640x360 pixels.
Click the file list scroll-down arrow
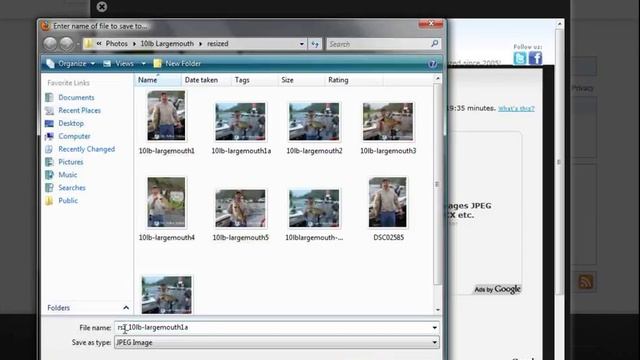click(438, 310)
